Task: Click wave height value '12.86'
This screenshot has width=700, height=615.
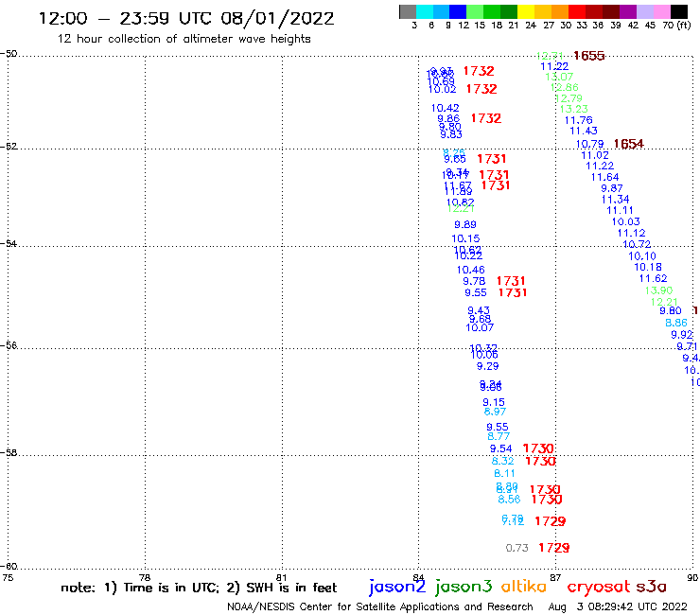Action: click(565, 88)
